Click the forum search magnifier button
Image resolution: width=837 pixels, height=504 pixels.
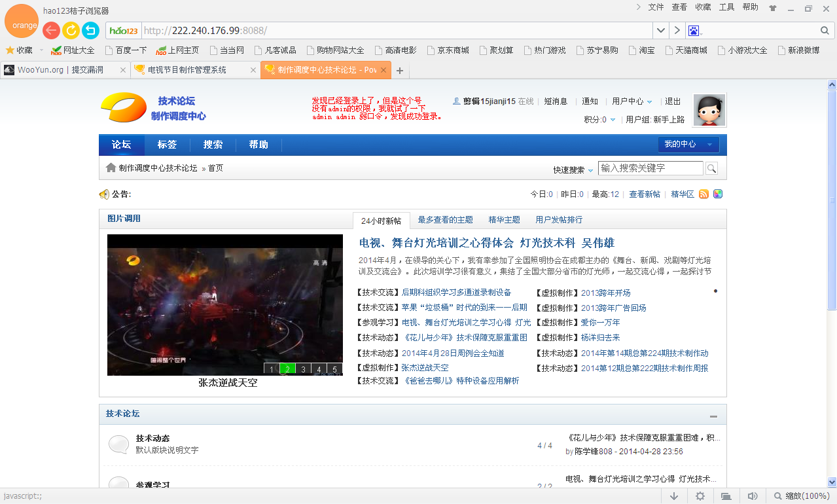pyautogui.click(x=711, y=168)
